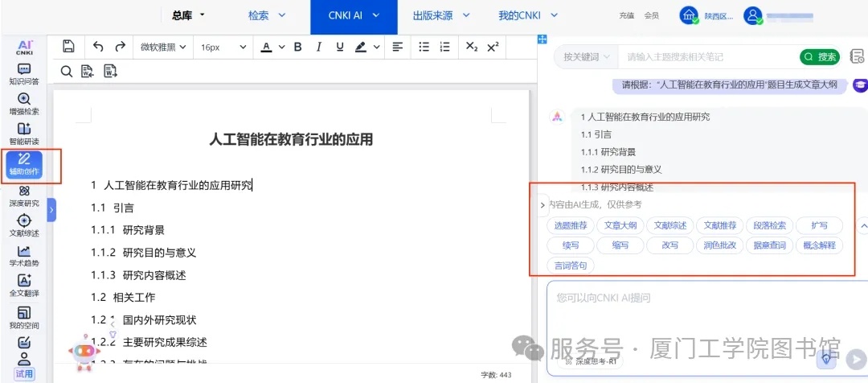Click the save document icon
868x383 pixels.
[68, 47]
